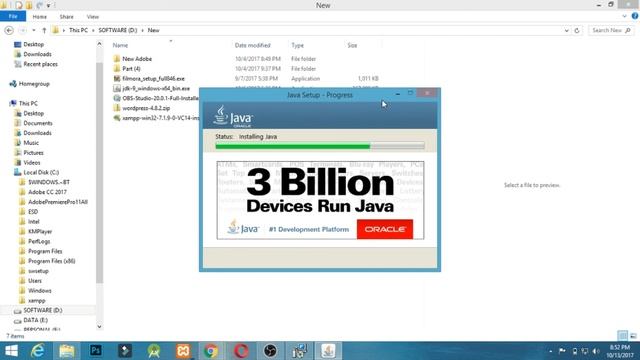
Task: Open the Adobe CC 2017 folder
Action: pos(47,192)
